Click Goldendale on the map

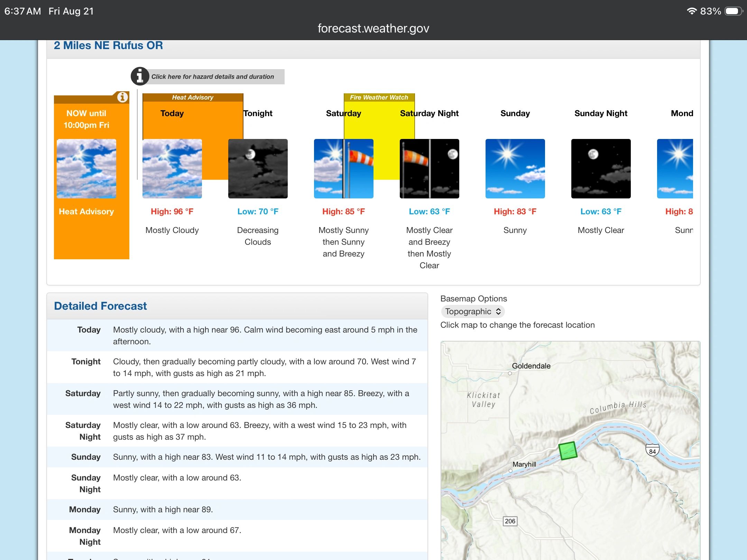531,366
